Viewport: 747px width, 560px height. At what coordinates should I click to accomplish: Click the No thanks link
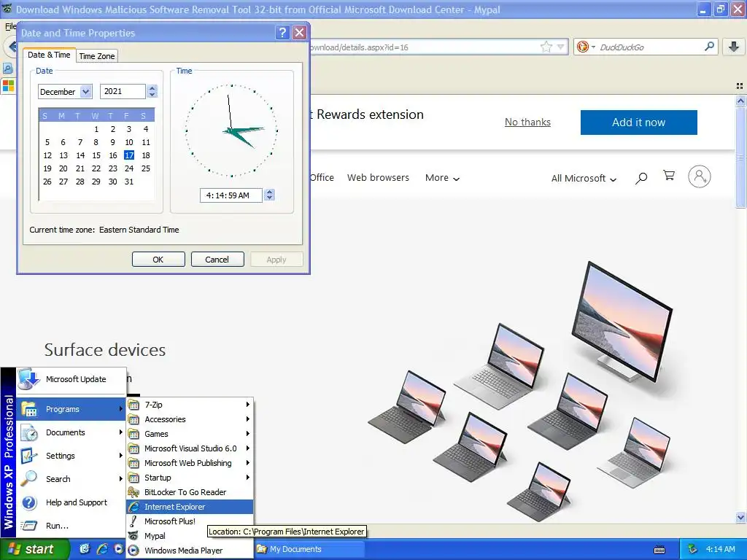pos(527,122)
